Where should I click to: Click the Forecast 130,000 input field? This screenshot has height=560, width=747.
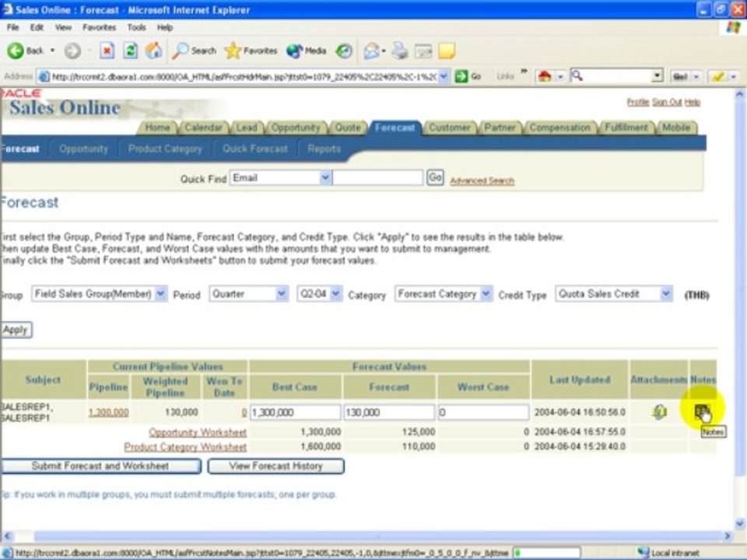click(389, 412)
